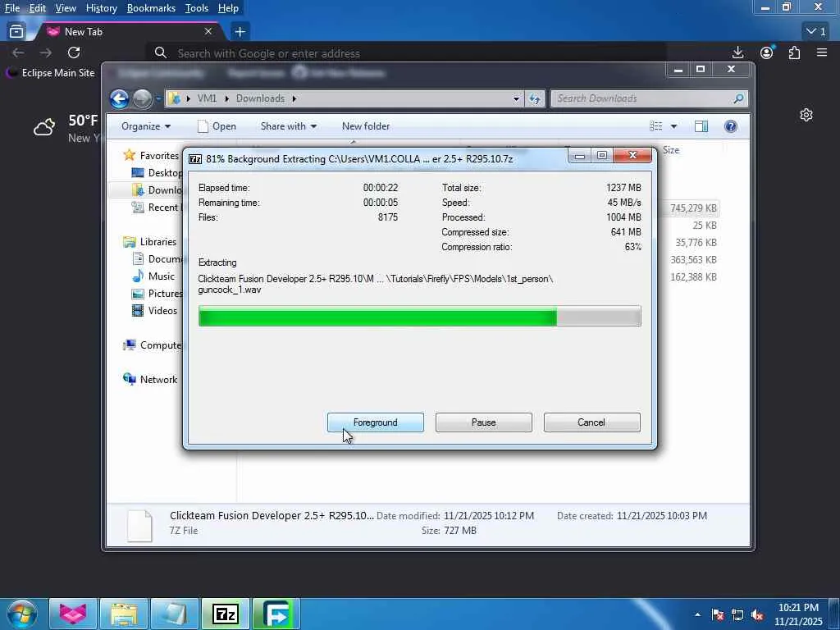Screen dimensions: 840x630
Task: Focus the browser address search field
Action: 407,53
